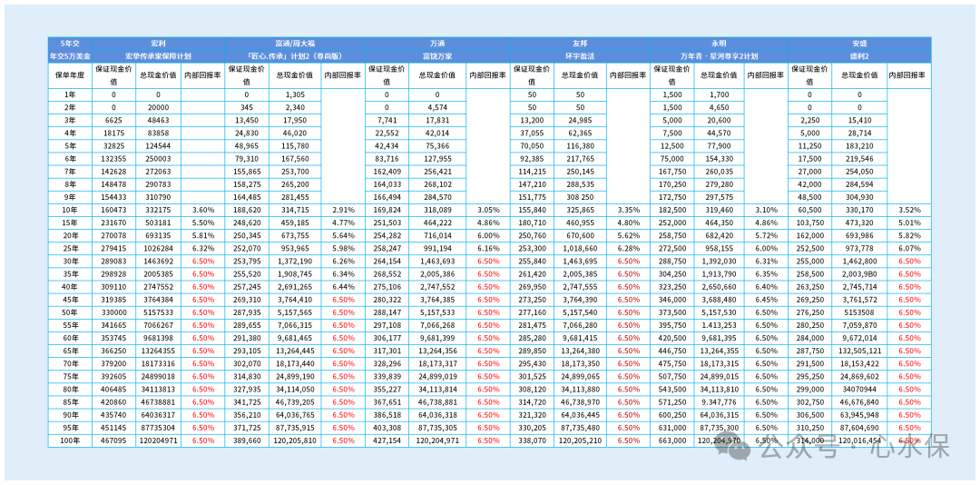Image resolution: width=980 pixels, height=485 pixels.
Task: Click the '安盛' insurer header cell
Action: (x=859, y=44)
